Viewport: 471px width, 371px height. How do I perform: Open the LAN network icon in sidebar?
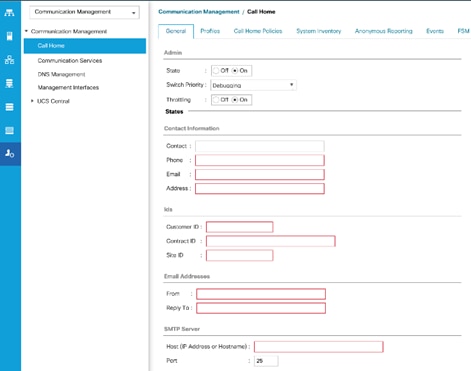click(x=9, y=60)
